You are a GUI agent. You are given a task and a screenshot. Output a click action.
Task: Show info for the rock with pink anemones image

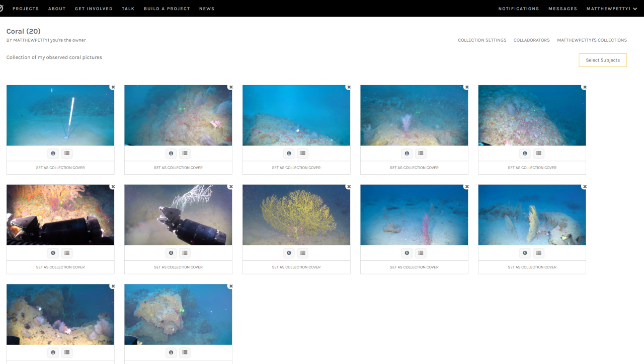point(53,352)
